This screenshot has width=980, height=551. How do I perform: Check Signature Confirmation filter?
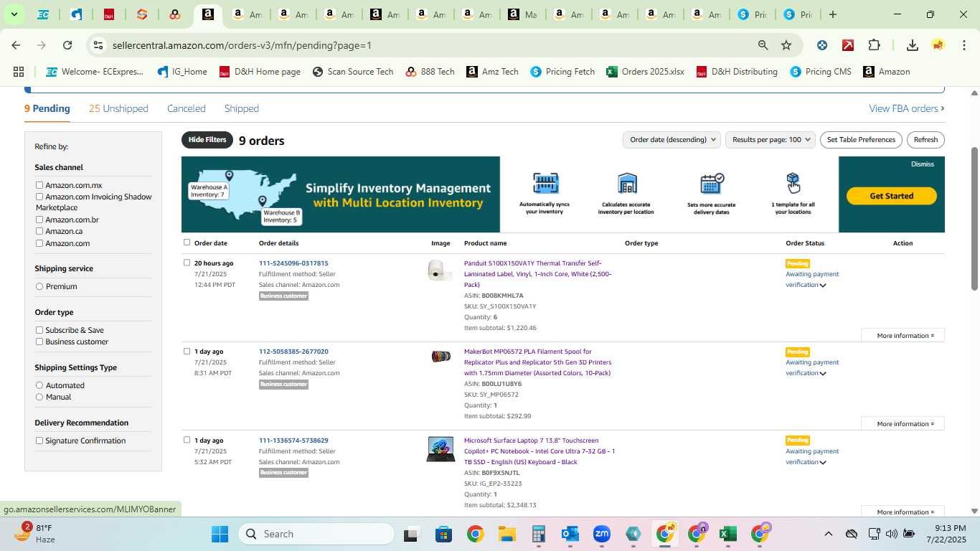point(39,441)
